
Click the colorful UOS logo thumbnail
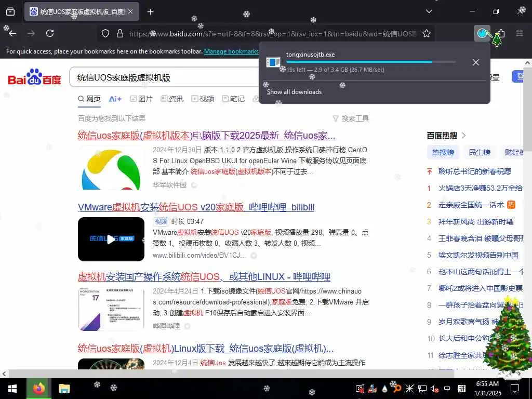[111, 168]
